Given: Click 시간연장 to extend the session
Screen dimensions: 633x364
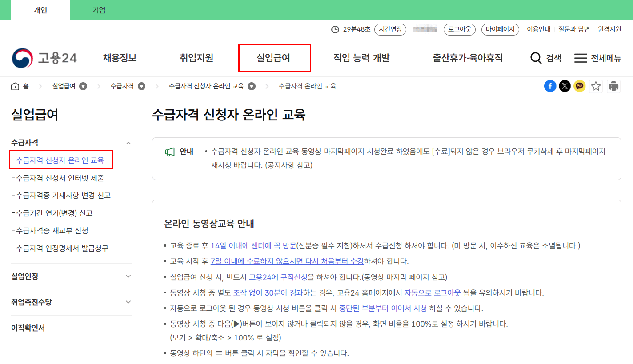Looking at the screenshot, I should [390, 29].
